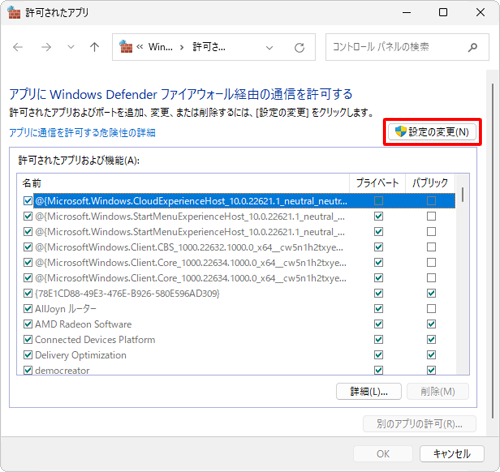The width and height of the screenshot is (500, 472).
Task: Click the address bar overflow chevron «
Action: (x=140, y=47)
